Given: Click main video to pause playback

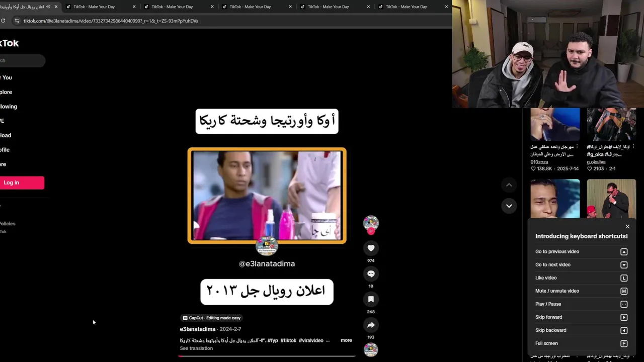Looking at the screenshot, I should coord(267,196).
